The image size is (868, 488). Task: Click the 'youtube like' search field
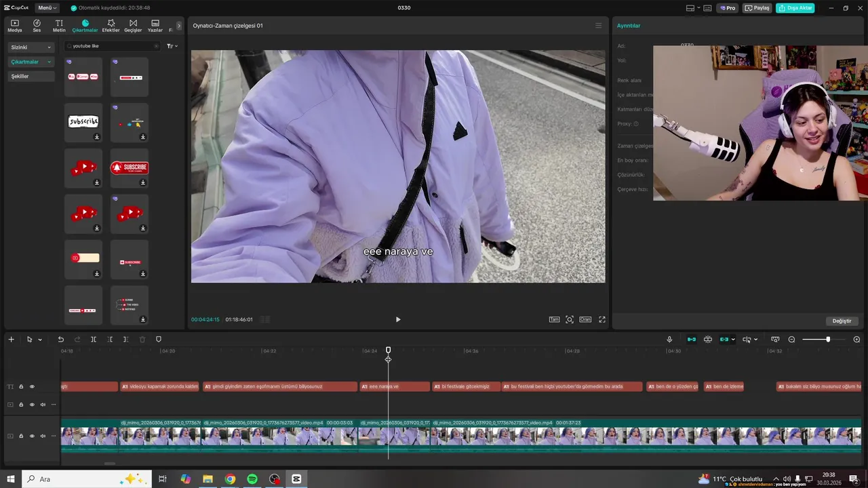click(112, 46)
